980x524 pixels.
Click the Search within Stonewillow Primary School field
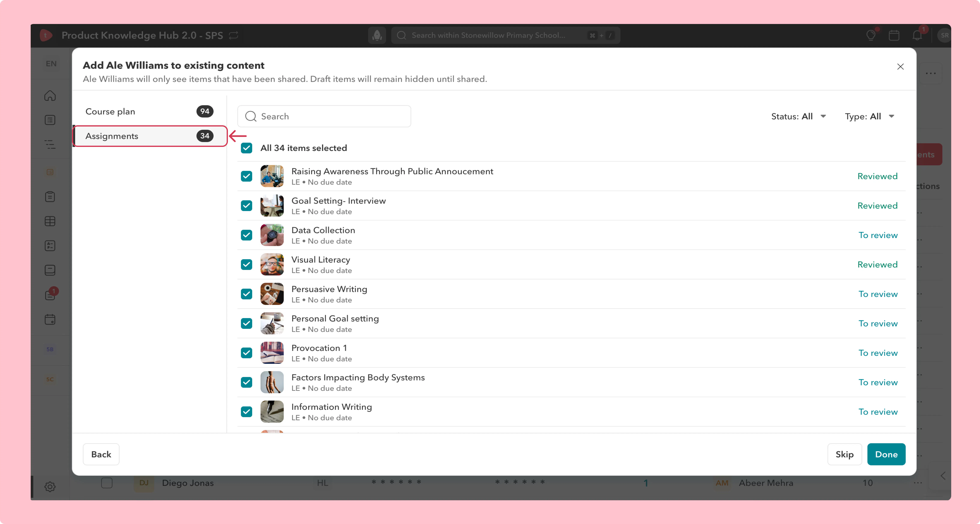tap(506, 35)
